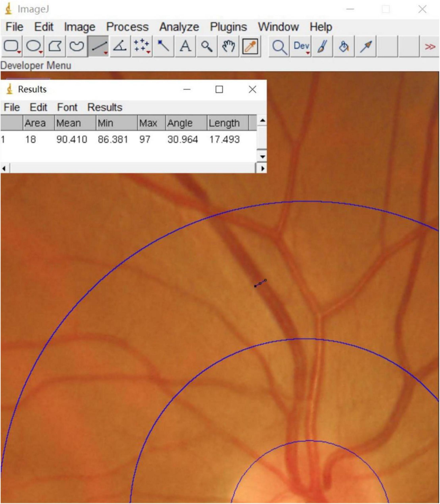440x504 pixels.
Task: Select the Magnifying glass zoom tool
Action: pos(207,46)
